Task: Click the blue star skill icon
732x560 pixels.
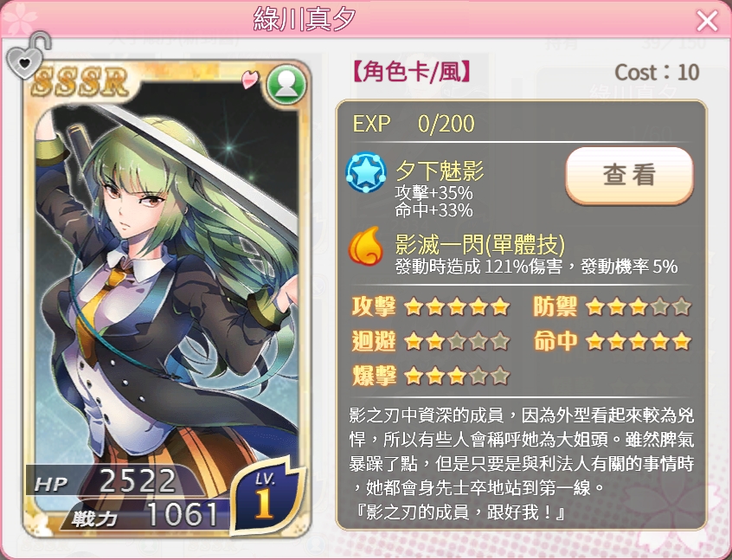Action: tap(366, 172)
